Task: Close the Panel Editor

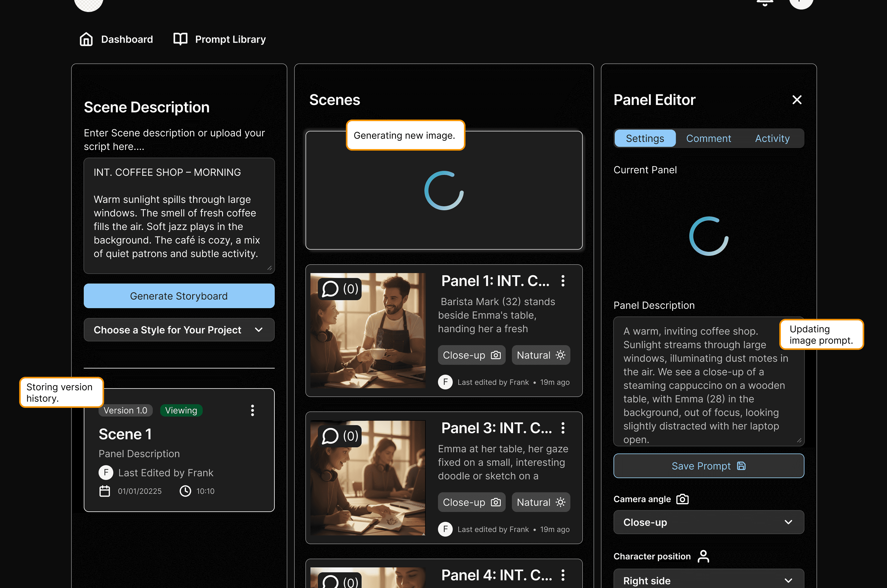Action: [797, 100]
